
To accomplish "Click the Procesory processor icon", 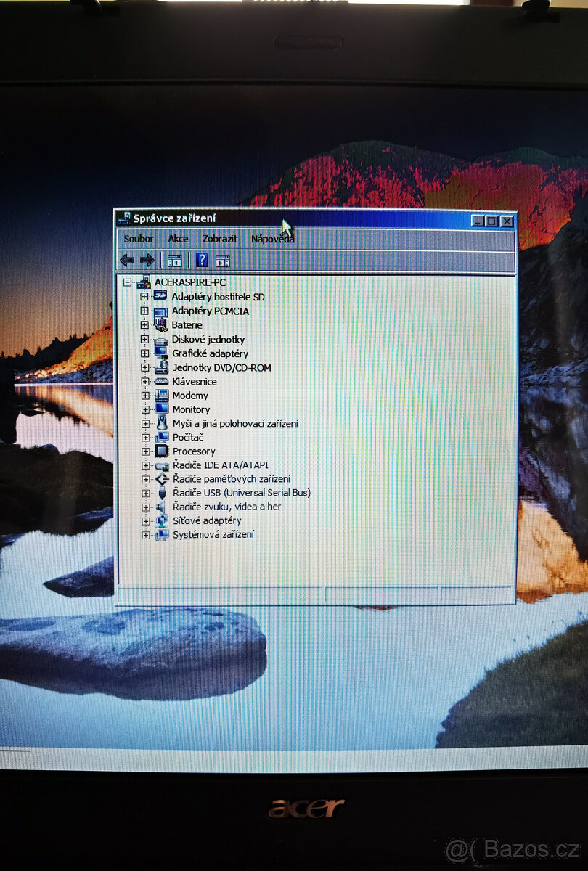I will 160,451.
